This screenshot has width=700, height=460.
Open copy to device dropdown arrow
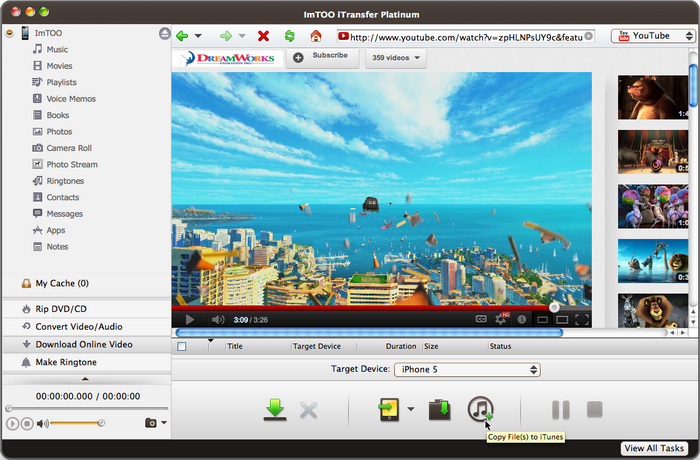411,409
